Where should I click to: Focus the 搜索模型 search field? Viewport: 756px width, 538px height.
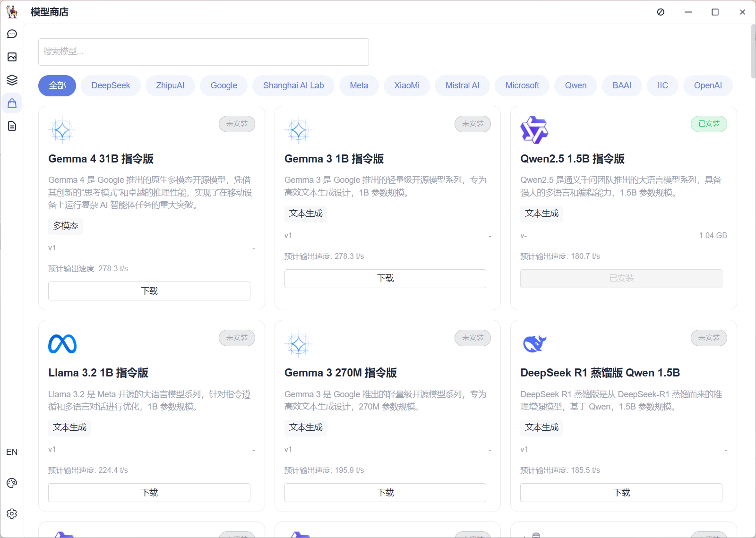coord(204,52)
